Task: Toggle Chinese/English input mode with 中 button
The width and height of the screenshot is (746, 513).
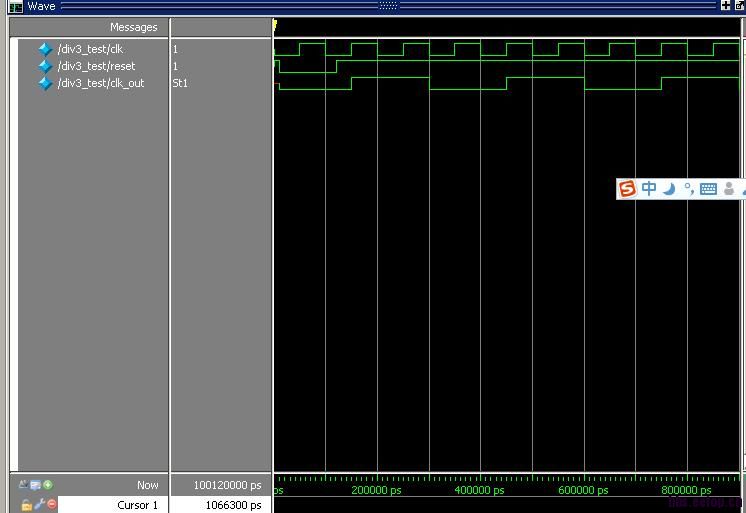Action: click(649, 189)
